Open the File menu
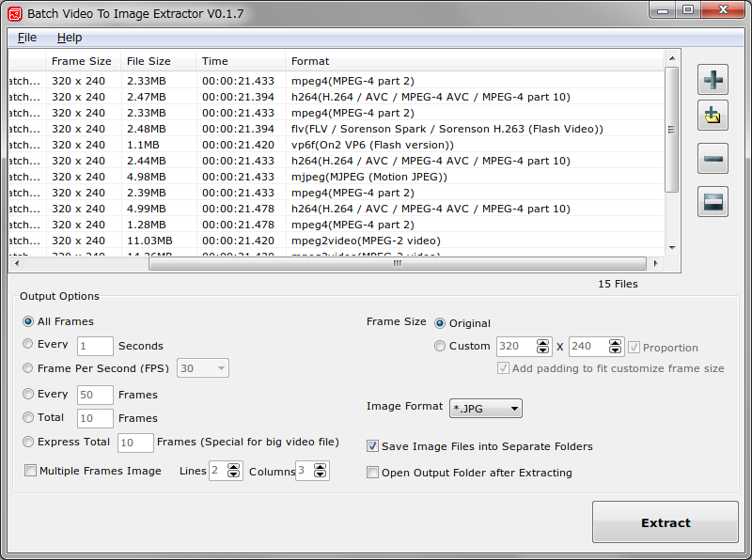 coord(26,37)
